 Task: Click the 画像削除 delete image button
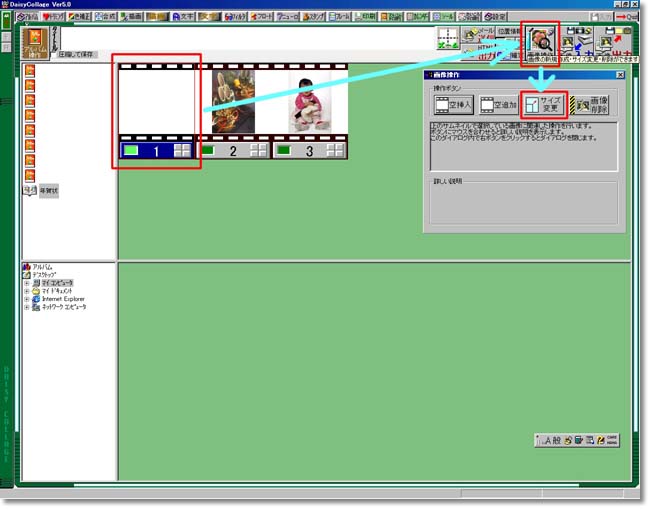pos(589,105)
